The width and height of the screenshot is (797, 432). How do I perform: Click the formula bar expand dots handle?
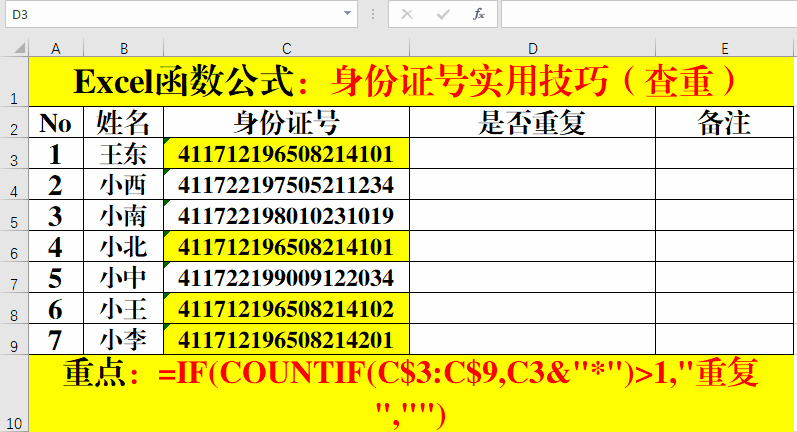pos(373,14)
